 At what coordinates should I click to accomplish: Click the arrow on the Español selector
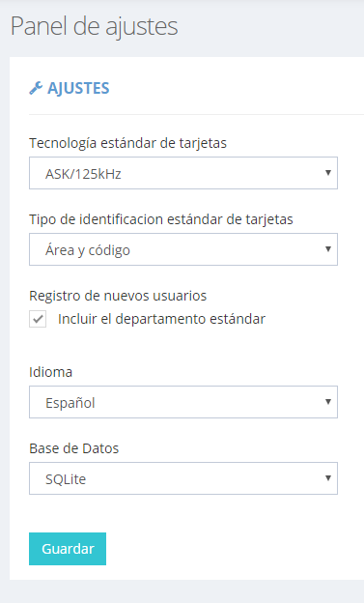click(x=328, y=402)
